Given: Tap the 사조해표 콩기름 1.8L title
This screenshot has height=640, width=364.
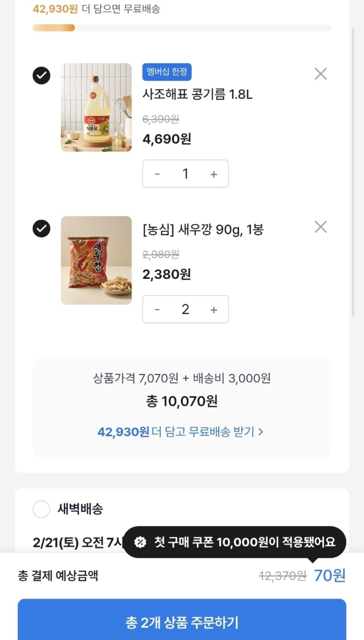Looking at the screenshot, I should [x=197, y=94].
